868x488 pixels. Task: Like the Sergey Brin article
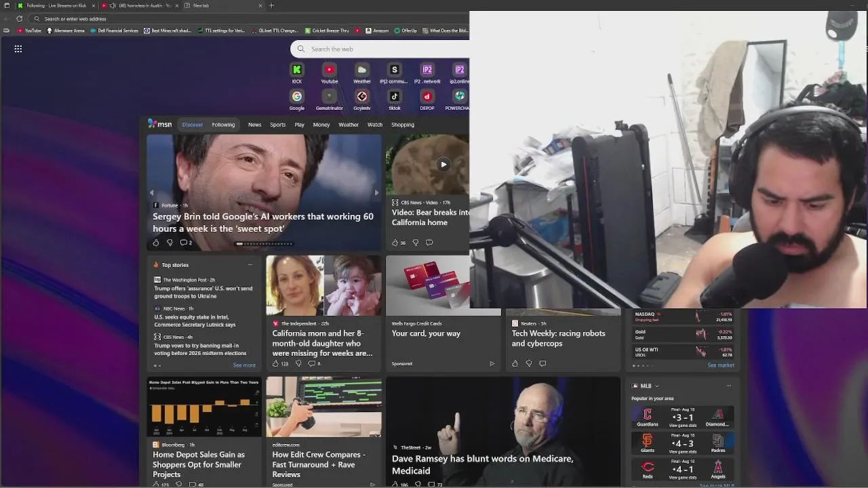point(156,243)
